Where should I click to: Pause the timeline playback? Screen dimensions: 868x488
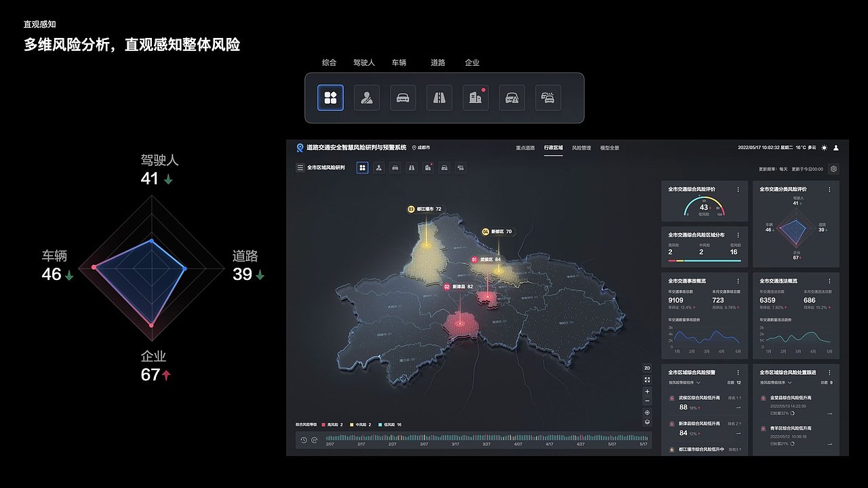[x=314, y=440]
